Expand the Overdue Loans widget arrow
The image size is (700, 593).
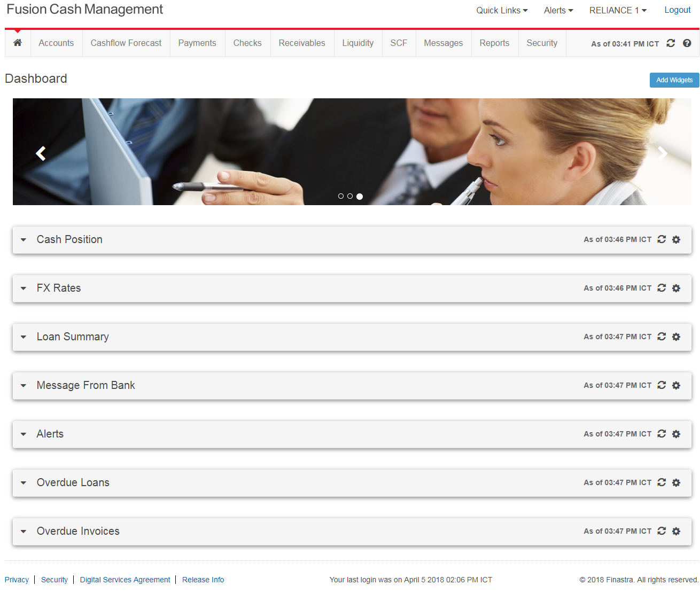click(24, 483)
